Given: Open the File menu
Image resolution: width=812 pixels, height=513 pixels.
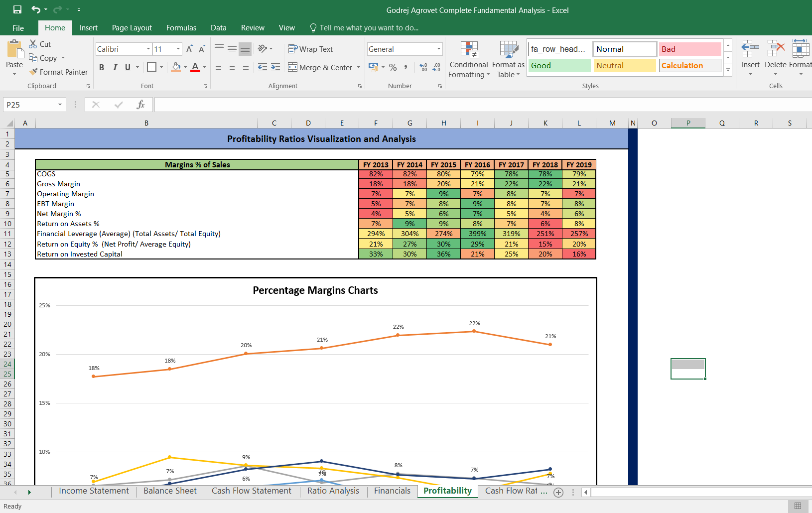Looking at the screenshot, I should coord(18,28).
